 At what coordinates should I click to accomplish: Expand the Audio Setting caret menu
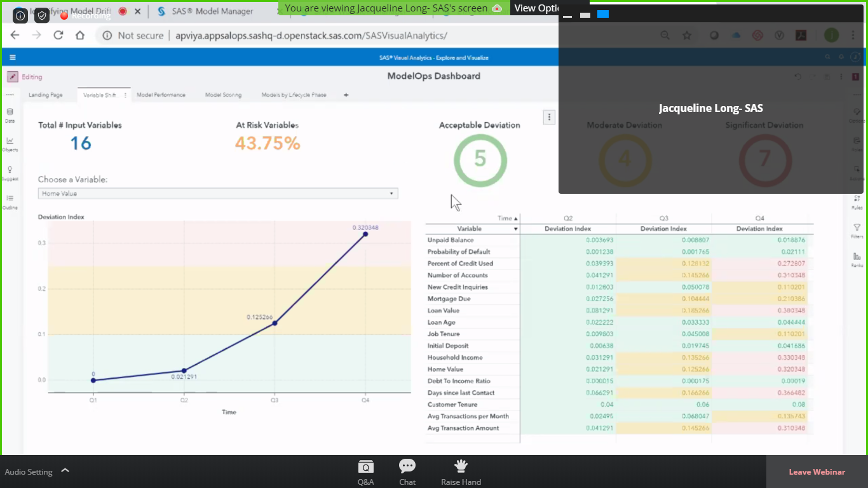65,471
